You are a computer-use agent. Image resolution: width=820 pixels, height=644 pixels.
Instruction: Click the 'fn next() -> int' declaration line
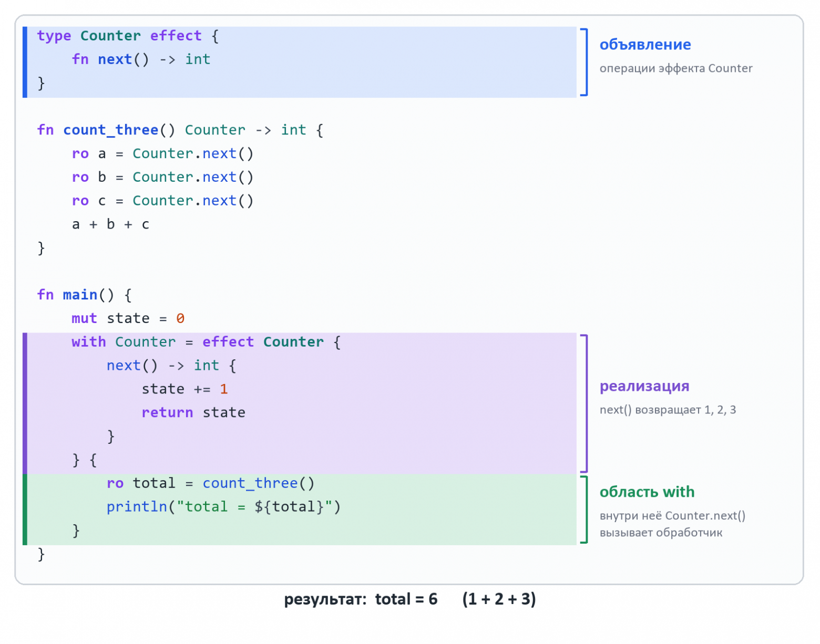[141, 59]
